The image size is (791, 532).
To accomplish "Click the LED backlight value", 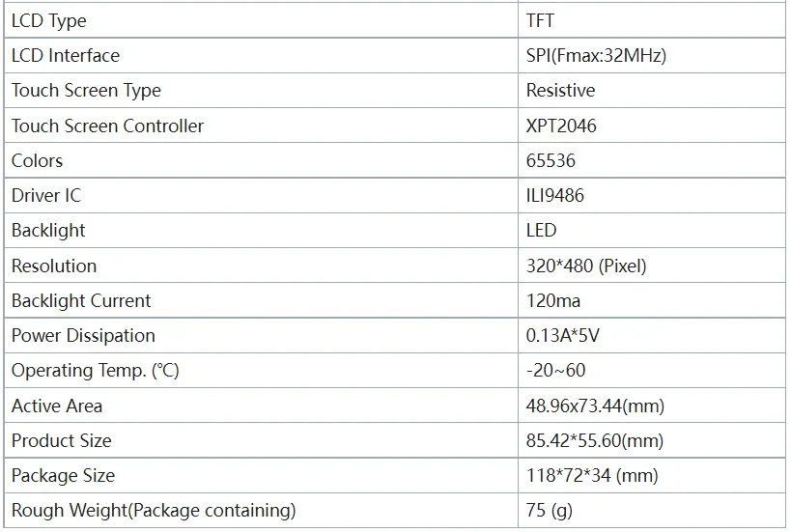I will click(541, 230).
